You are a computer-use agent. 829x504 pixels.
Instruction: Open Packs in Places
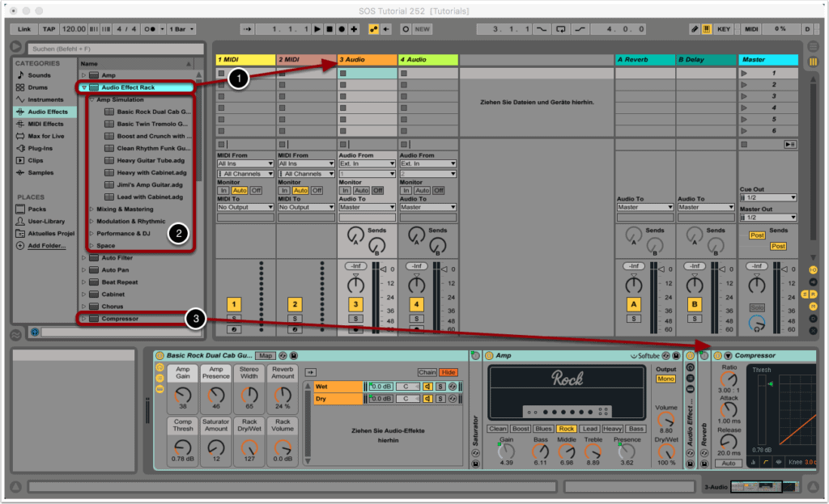pyautogui.click(x=37, y=209)
